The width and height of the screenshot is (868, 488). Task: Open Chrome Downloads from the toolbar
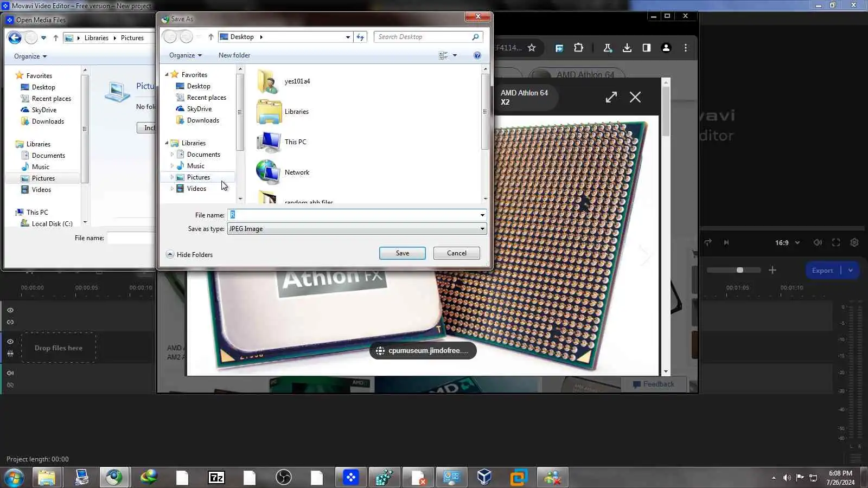pos(627,48)
